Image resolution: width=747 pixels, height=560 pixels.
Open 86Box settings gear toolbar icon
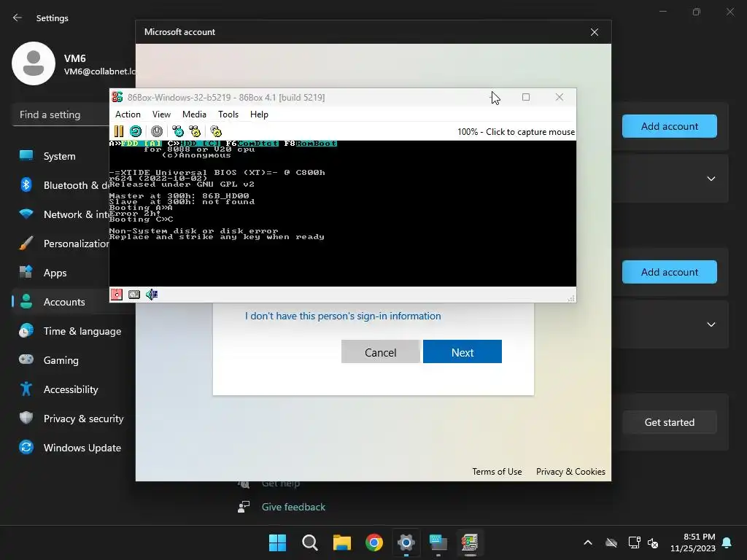[216, 131]
